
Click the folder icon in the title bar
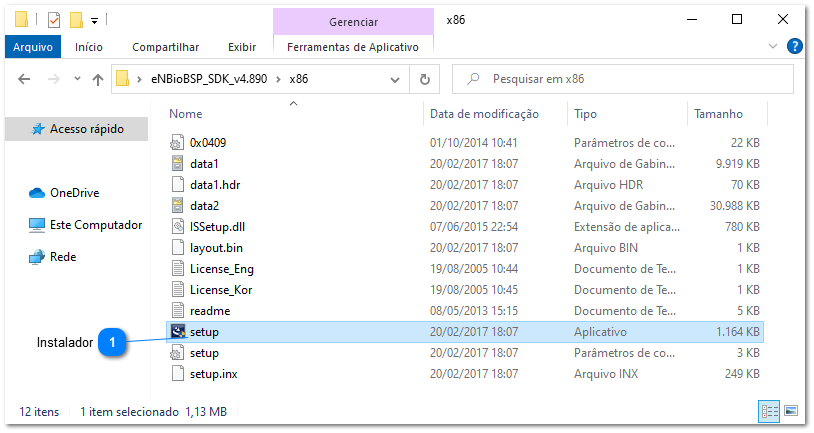coord(21,20)
